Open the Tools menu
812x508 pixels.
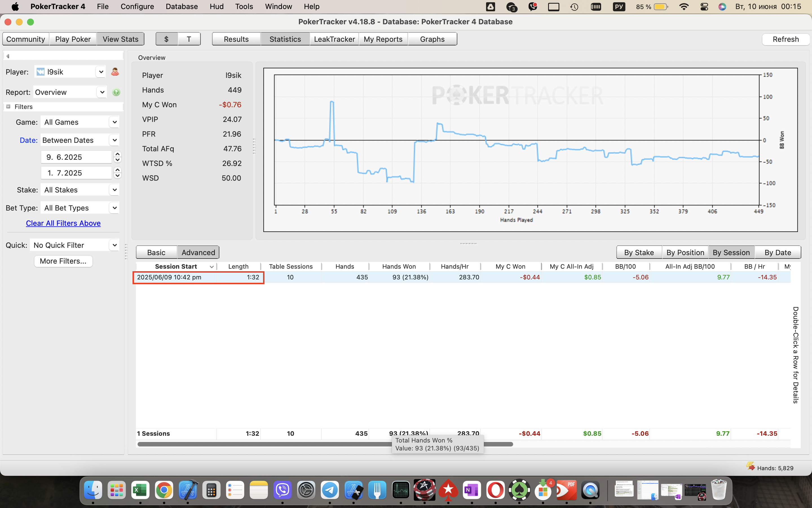coord(244,7)
